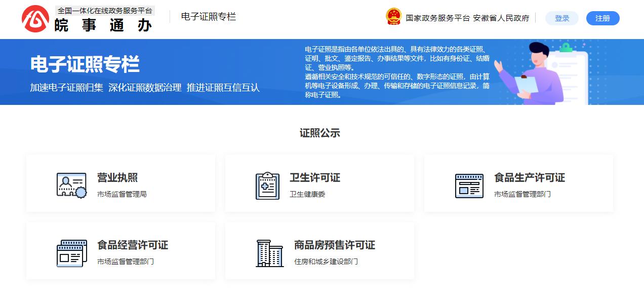The image size is (644, 297).
Task: Click the 证照公示 section heading
Action: [320, 133]
